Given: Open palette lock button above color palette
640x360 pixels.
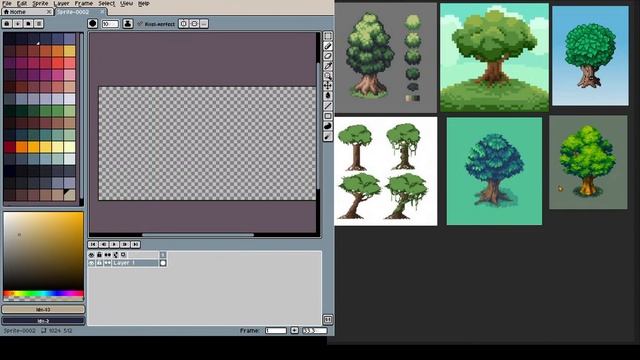Looking at the screenshot, I should click(7, 24).
